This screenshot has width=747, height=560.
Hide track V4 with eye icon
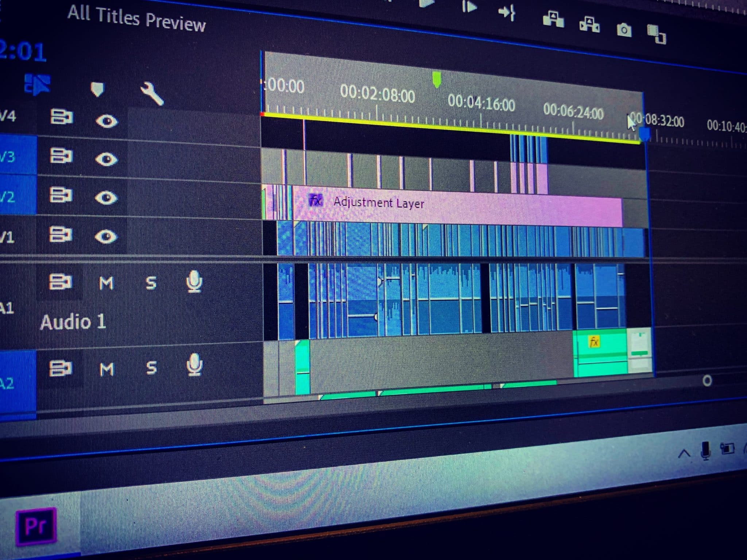[106, 121]
